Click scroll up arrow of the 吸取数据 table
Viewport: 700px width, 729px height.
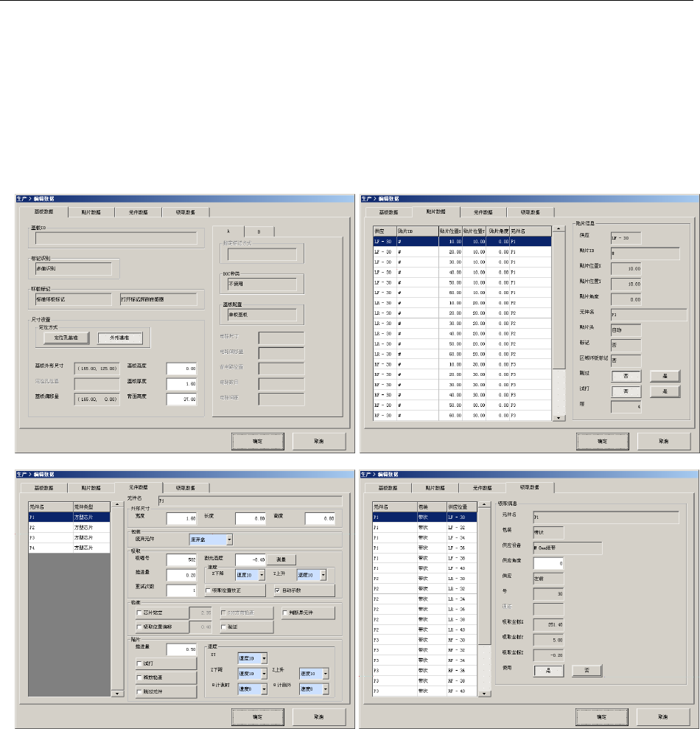[484, 504]
